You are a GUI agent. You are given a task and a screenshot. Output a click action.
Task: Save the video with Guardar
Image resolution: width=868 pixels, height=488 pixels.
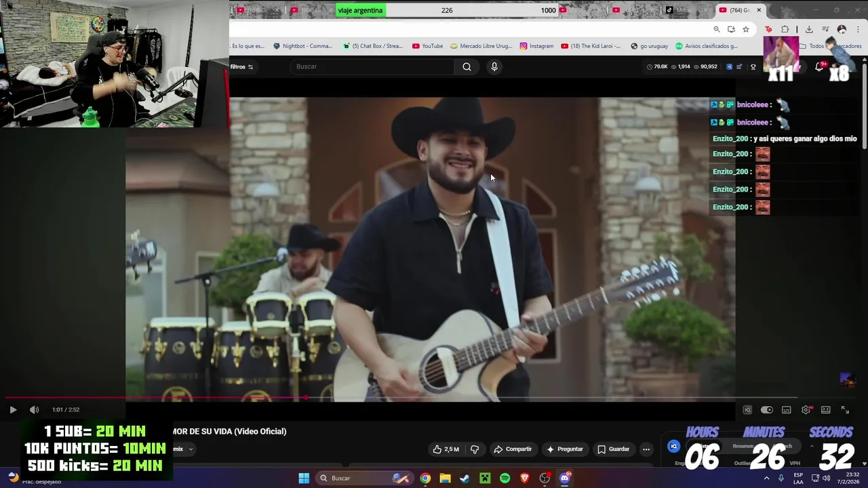[614, 449]
